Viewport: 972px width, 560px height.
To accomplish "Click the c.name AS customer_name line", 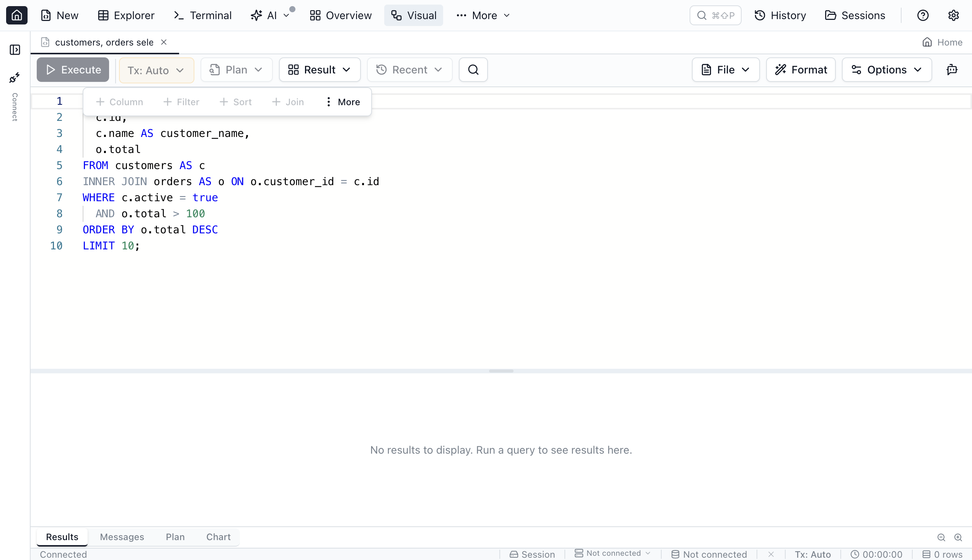I will click(173, 133).
